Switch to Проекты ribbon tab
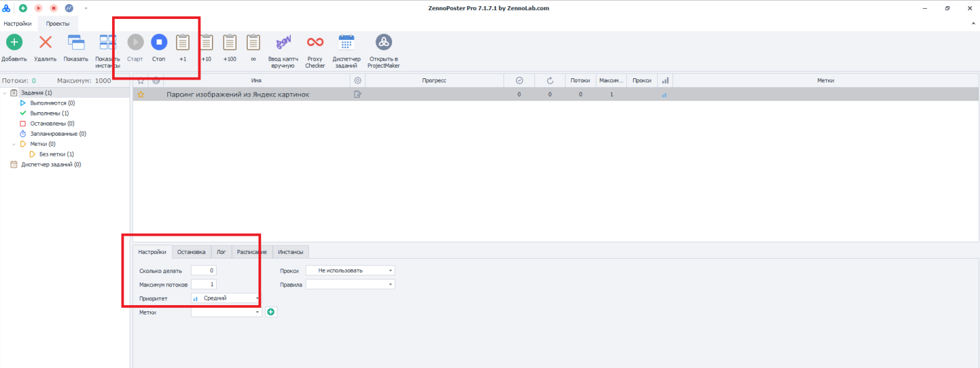The image size is (980, 368). (57, 24)
